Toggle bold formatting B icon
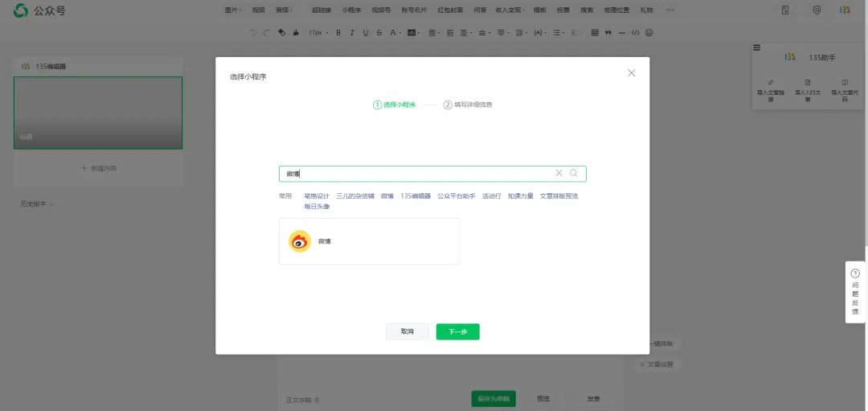 pyautogui.click(x=338, y=33)
